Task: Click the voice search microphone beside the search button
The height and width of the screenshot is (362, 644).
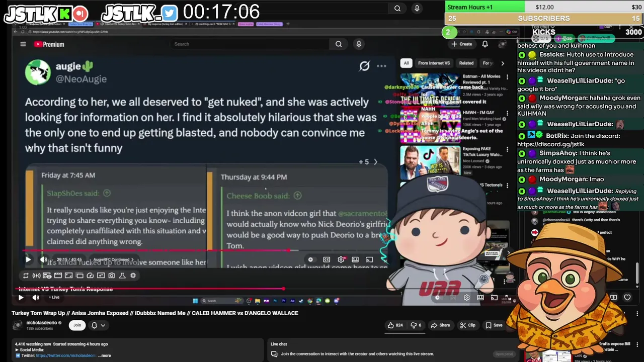Action: pyautogui.click(x=359, y=44)
